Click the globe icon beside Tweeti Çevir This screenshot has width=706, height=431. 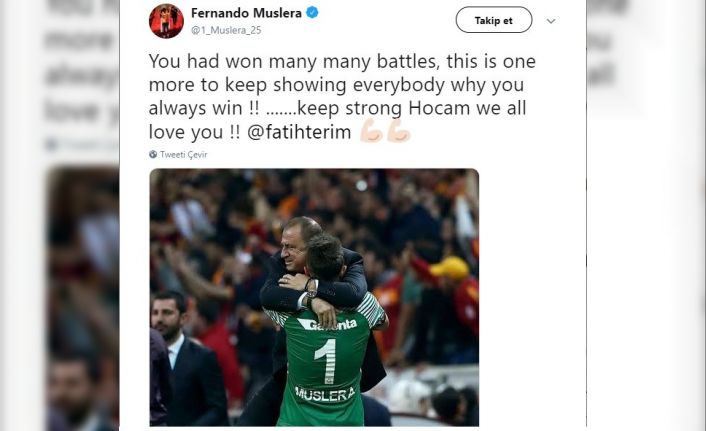click(153, 154)
